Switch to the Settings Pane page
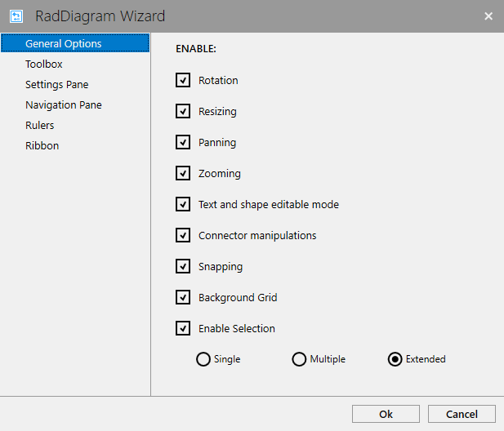Viewport: 504px width, 431px height. (56, 84)
